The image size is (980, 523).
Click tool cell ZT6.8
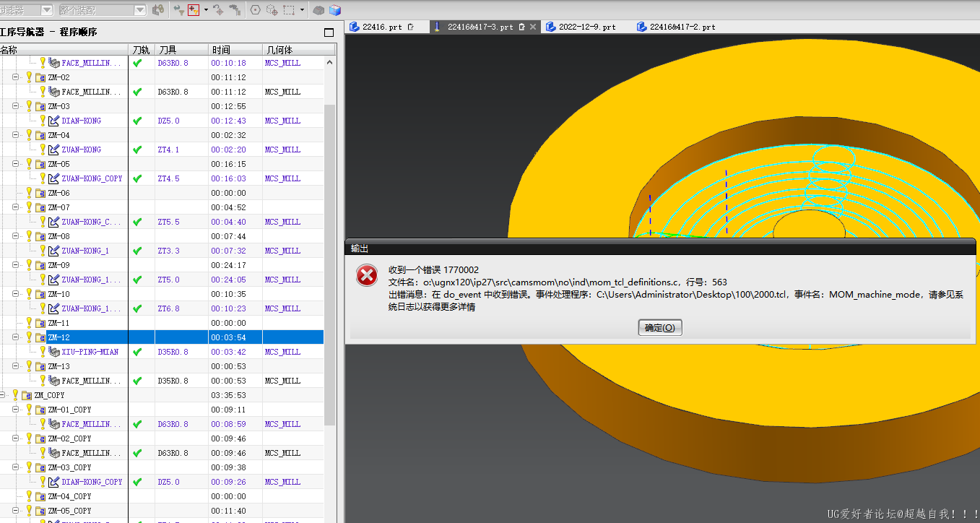(168, 308)
